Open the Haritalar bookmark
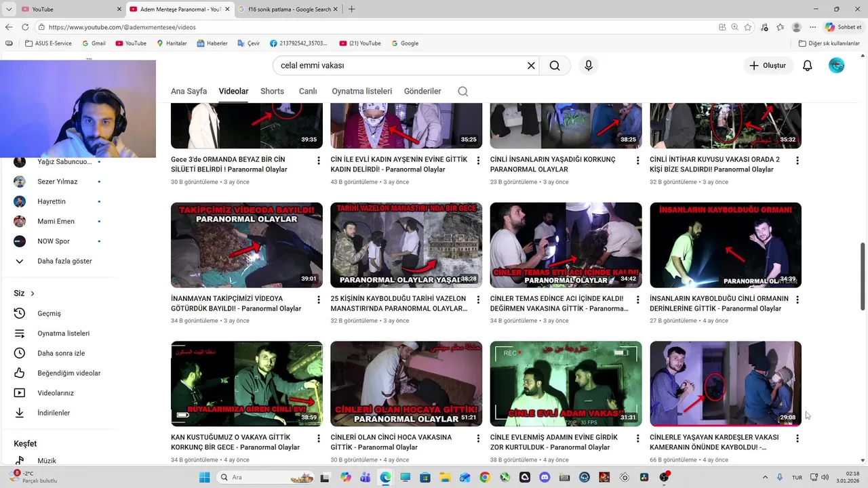Image resolution: width=868 pixels, height=488 pixels. coord(172,43)
